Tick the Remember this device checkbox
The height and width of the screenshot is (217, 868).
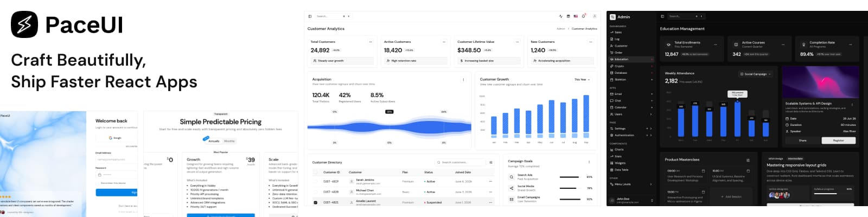click(x=98, y=183)
